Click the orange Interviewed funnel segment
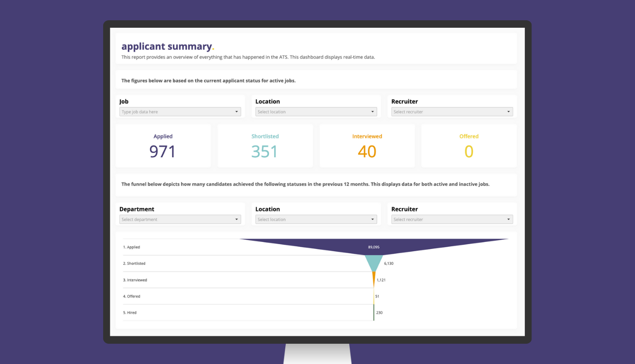This screenshot has height=364, width=635. (x=374, y=279)
